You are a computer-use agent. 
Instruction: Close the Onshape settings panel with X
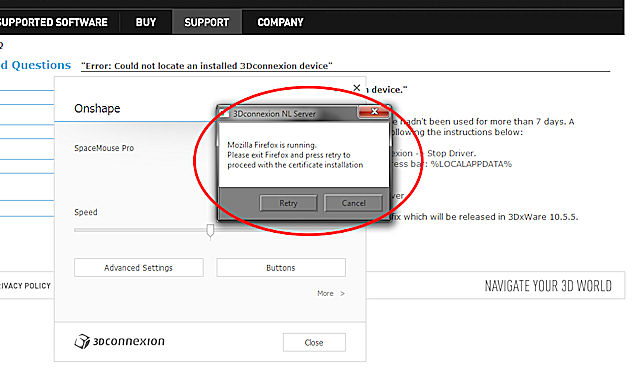pyautogui.click(x=357, y=88)
